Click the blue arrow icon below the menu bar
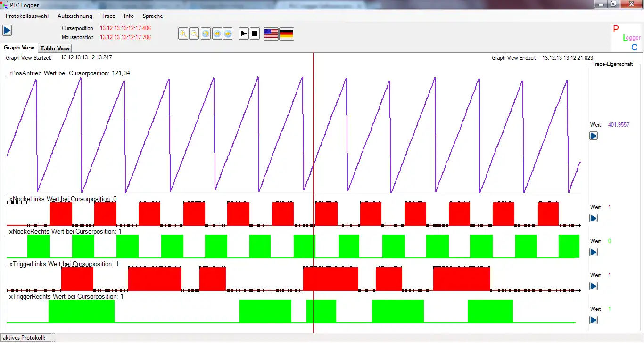 coord(7,30)
